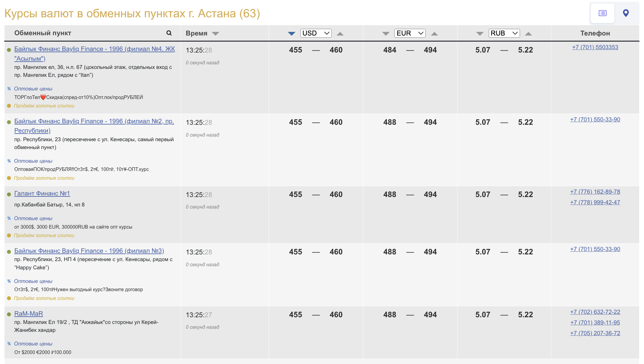Open Байлык Финанс филиал №3 link
644x364 pixels.
89,251
